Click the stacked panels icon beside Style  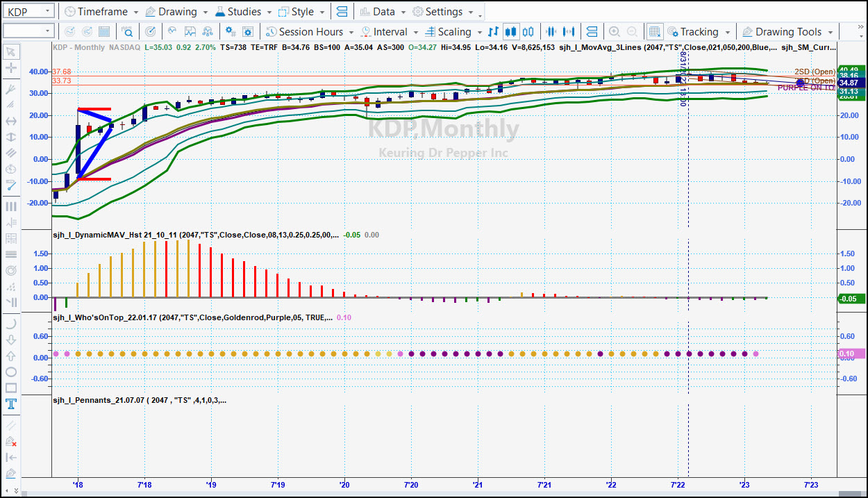point(342,12)
